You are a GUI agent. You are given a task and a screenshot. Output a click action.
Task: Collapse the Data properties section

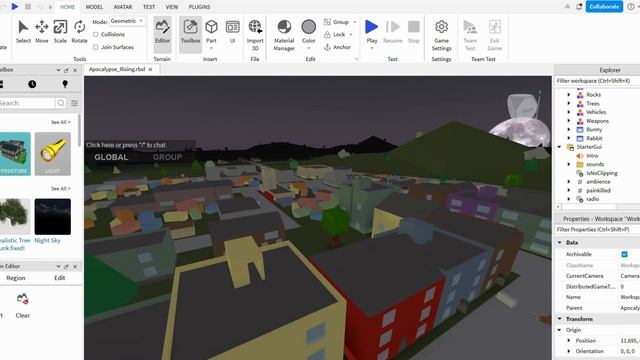click(x=560, y=242)
